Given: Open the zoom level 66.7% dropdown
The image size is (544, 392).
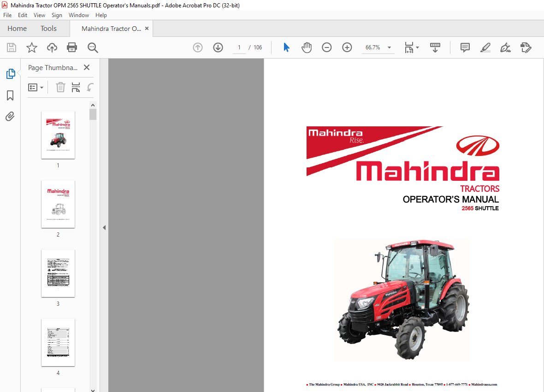Looking at the screenshot, I should (389, 48).
